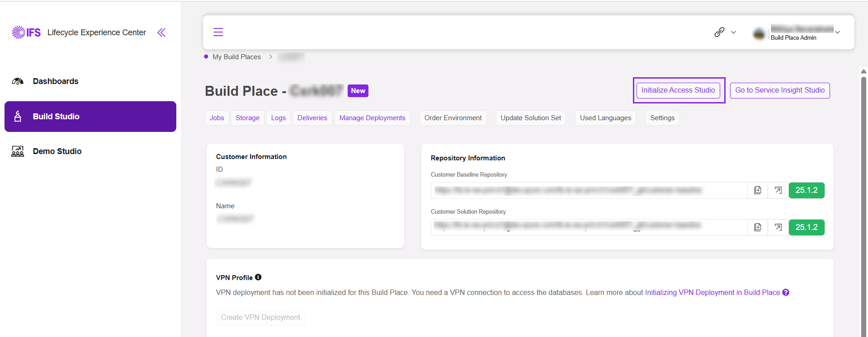
Task: Click Go to Service Insight Studio
Action: point(780,90)
